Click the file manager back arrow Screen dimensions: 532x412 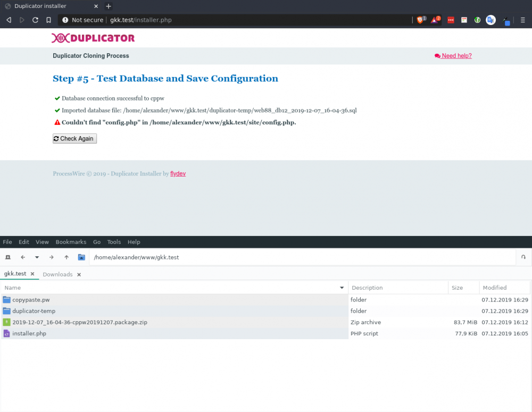[23, 257]
